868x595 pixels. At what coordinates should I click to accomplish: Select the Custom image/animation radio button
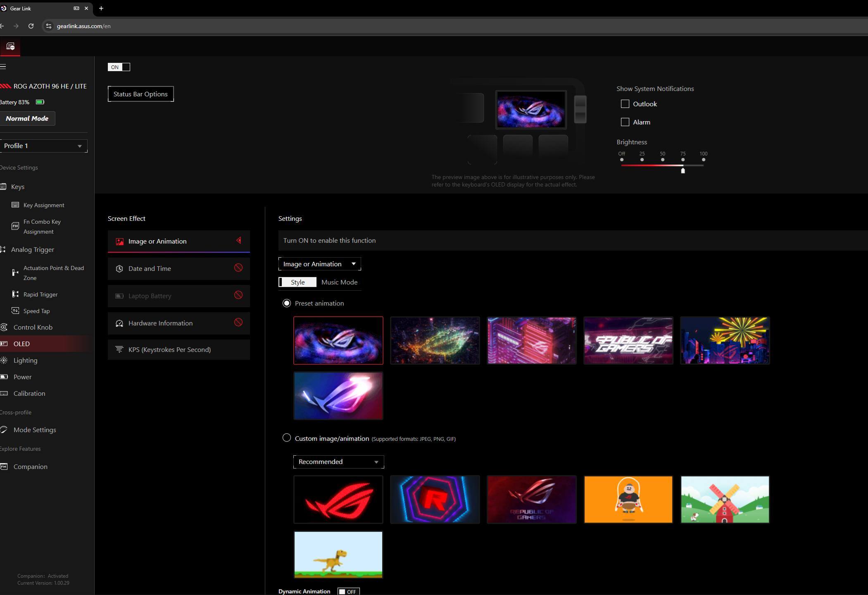(286, 437)
